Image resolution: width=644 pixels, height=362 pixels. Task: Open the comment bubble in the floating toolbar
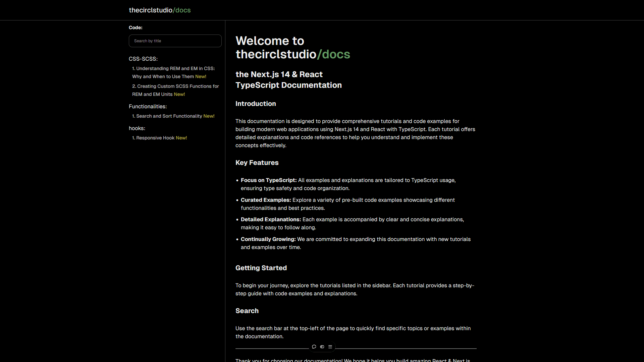pos(314,347)
